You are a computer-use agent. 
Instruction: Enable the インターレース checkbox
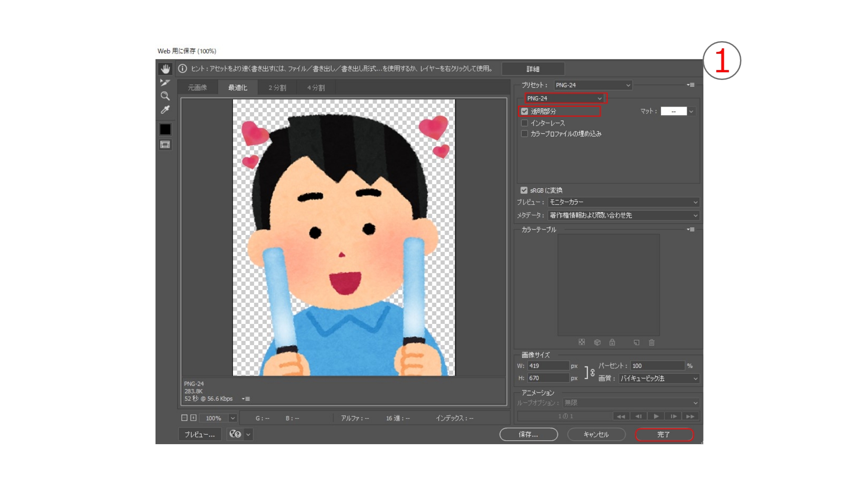click(x=524, y=122)
